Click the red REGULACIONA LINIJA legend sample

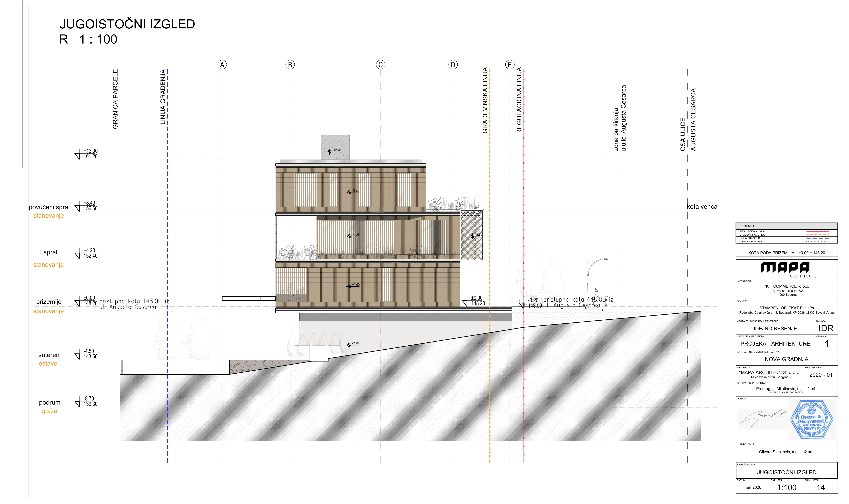(x=818, y=231)
